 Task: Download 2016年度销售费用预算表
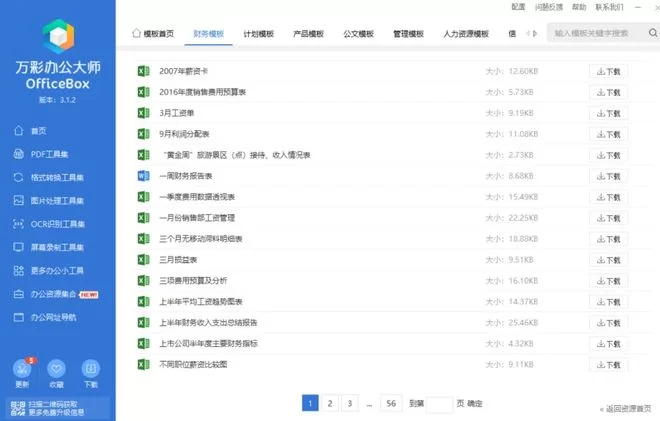(x=608, y=93)
